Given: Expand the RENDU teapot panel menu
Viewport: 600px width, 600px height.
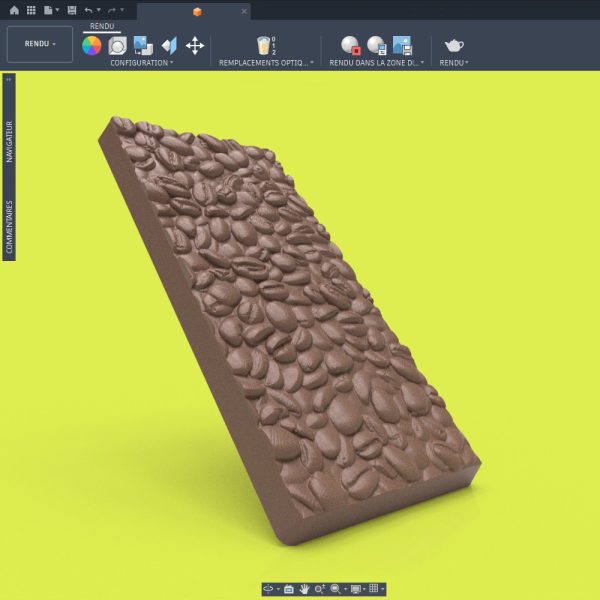Looking at the screenshot, I should point(454,63).
